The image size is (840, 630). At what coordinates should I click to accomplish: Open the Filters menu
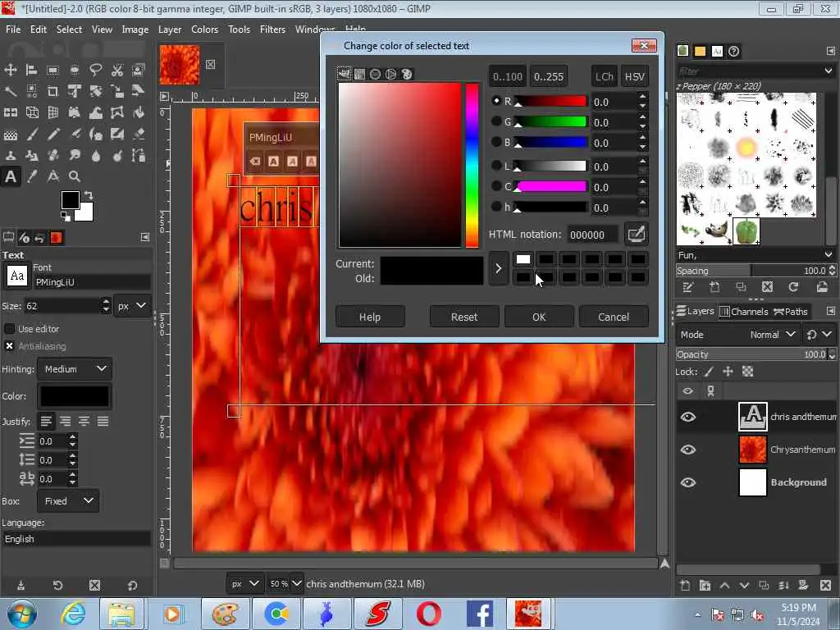(x=272, y=30)
